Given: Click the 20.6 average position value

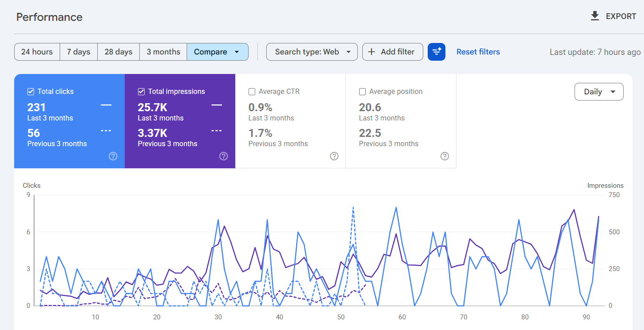Looking at the screenshot, I should click(370, 107).
